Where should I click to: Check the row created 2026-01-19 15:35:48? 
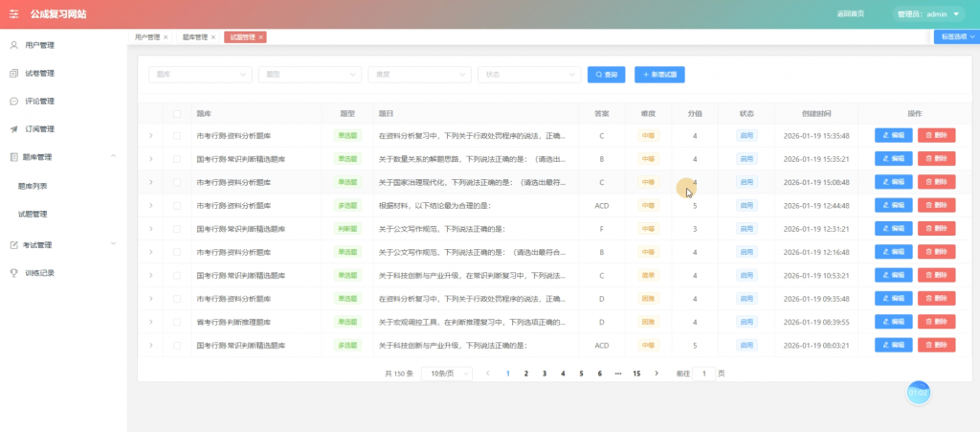point(177,136)
